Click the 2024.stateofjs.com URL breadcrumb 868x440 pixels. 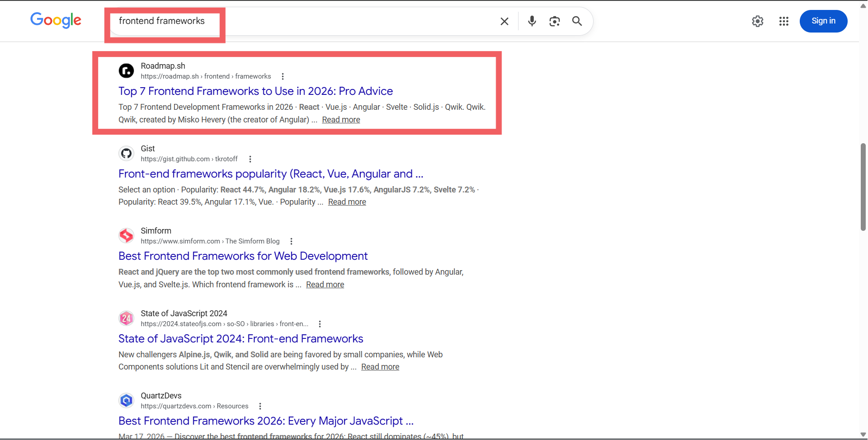[x=224, y=324]
